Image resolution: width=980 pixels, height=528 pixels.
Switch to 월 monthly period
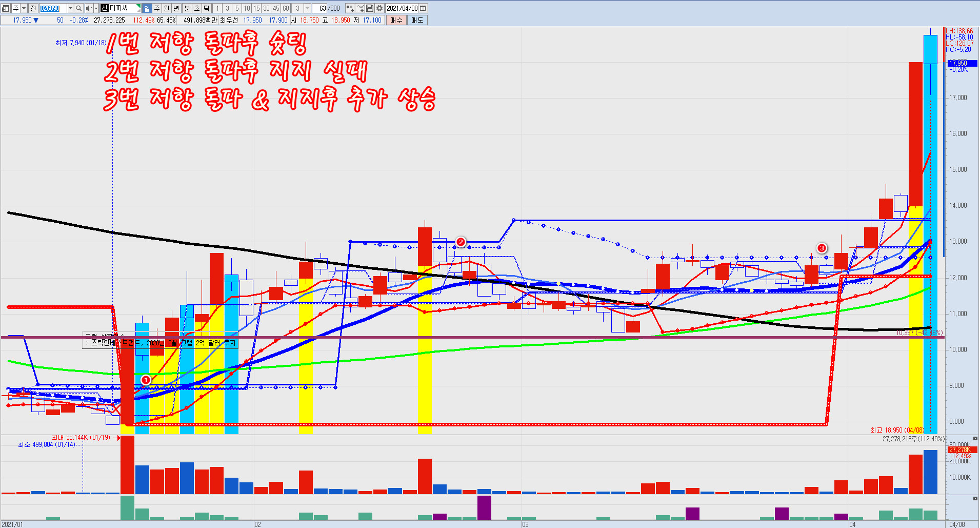coord(167,8)
